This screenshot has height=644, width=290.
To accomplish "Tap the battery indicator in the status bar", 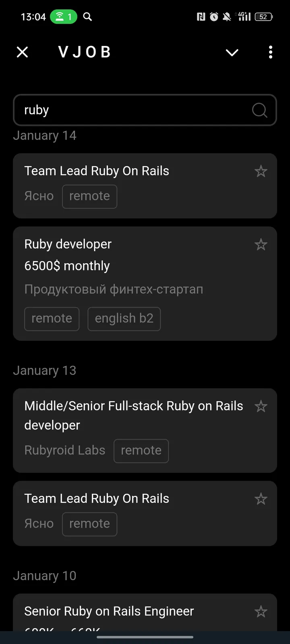I will point(264,17).
